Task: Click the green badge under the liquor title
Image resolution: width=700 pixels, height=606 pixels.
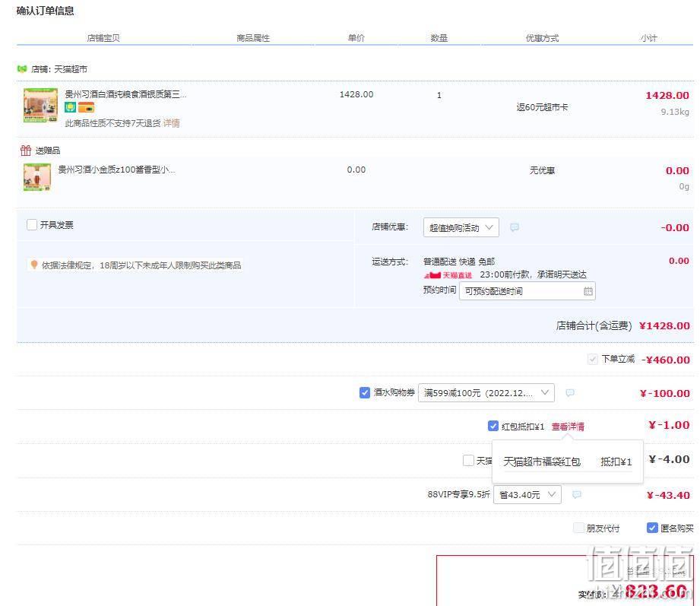Action: 70,107
